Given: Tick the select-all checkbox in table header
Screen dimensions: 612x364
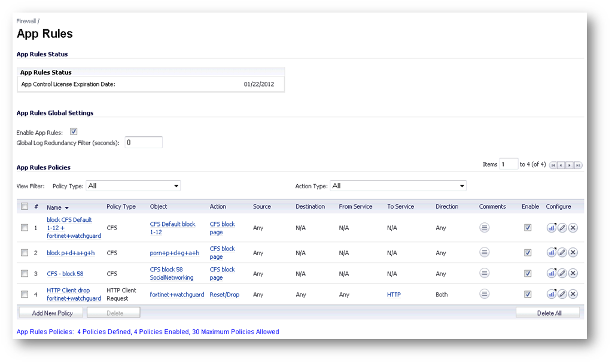Looking at the screenshot, I should [25, 207].
